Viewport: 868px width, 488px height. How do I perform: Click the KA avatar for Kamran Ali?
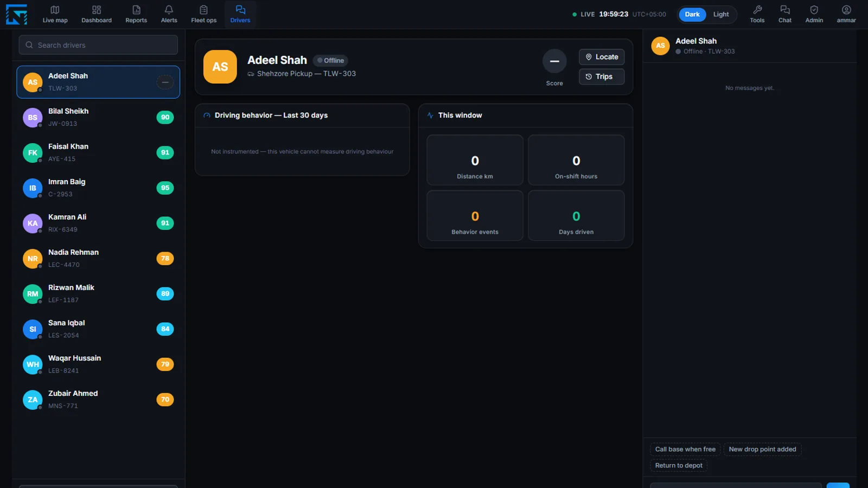pyautogui.click(x=33, y=223)
